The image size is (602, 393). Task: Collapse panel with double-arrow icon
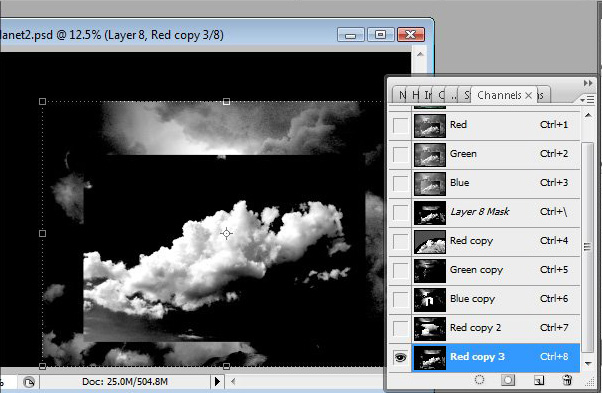click(x=588, y=83)
